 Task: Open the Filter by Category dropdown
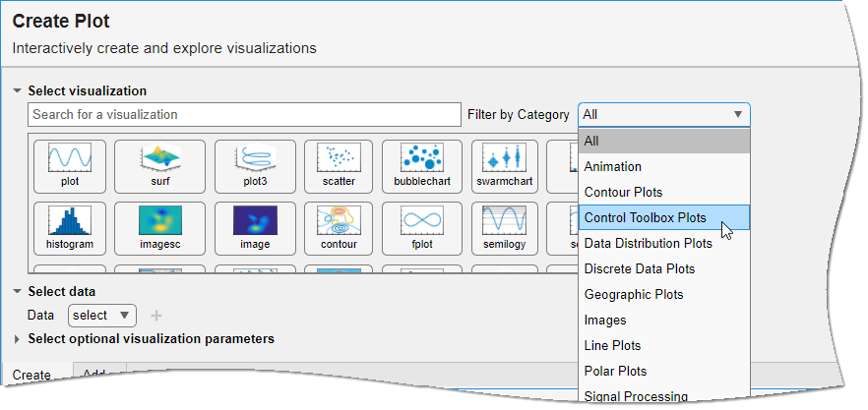[663, 115]
